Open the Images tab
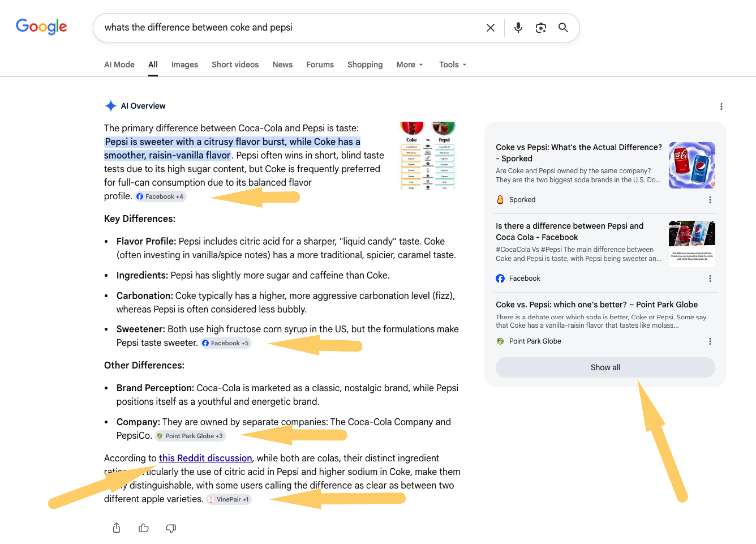 point(184,65)
